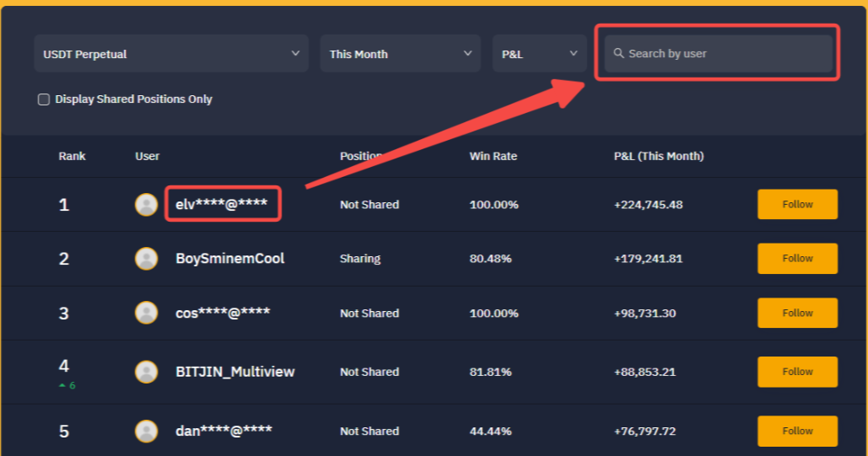868x456 pixels.
Task: Open BITJIN_Multiview username link
Action: (235, 372)
